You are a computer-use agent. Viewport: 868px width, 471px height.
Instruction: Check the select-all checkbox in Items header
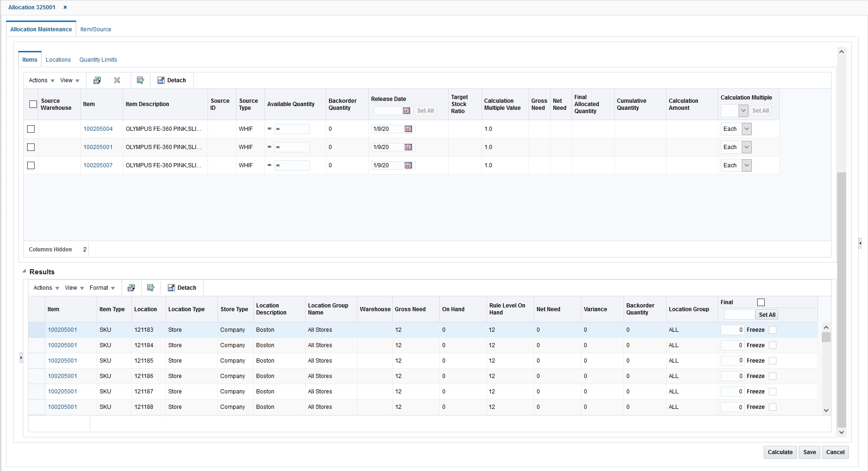coord(32,104)
